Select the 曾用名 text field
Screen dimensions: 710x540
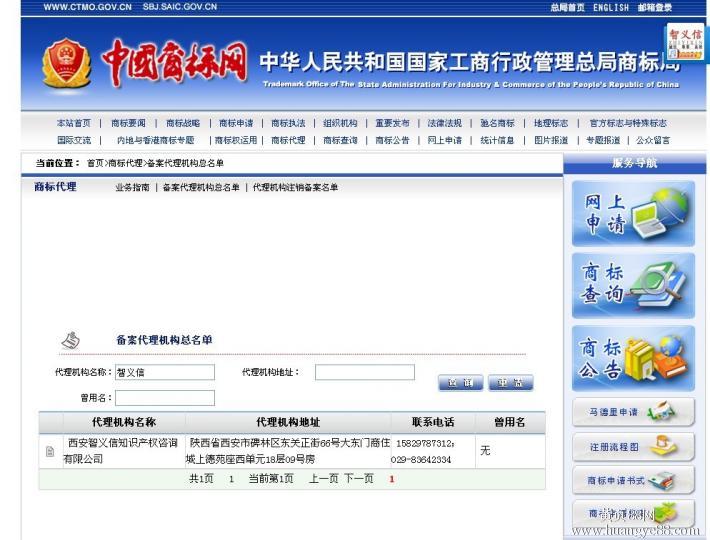point(164,397)
